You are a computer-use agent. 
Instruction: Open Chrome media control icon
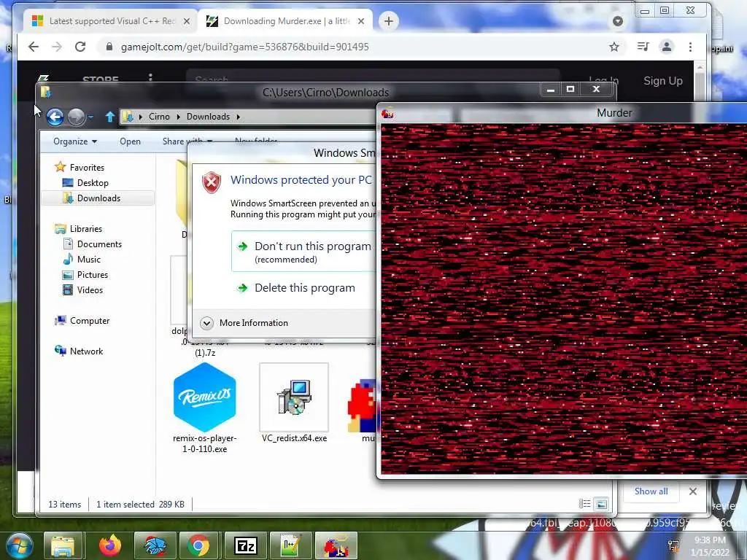pyautogui.click(x=643, y=47)
